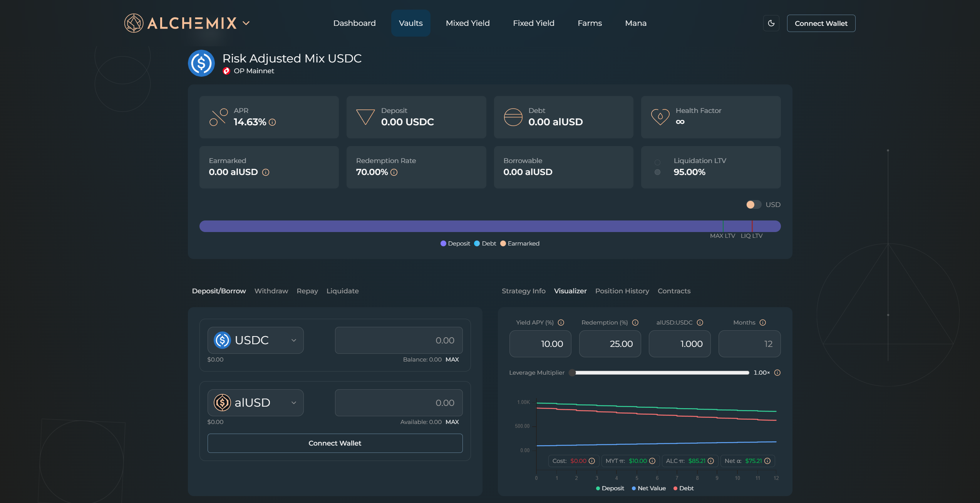Click MAX under USDC balance
The height and width of the screenshot is (503, 980).
tap(452, 360)
